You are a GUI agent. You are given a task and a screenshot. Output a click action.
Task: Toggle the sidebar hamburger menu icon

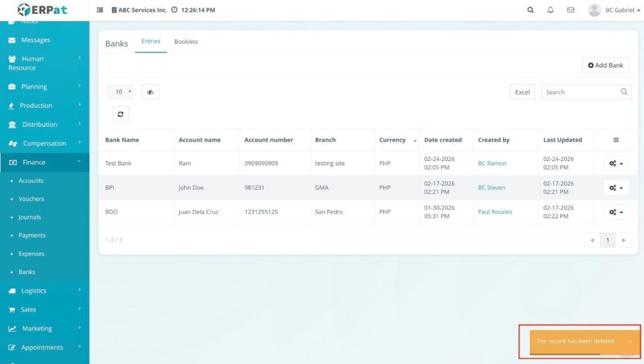click(x=100, y=10)
